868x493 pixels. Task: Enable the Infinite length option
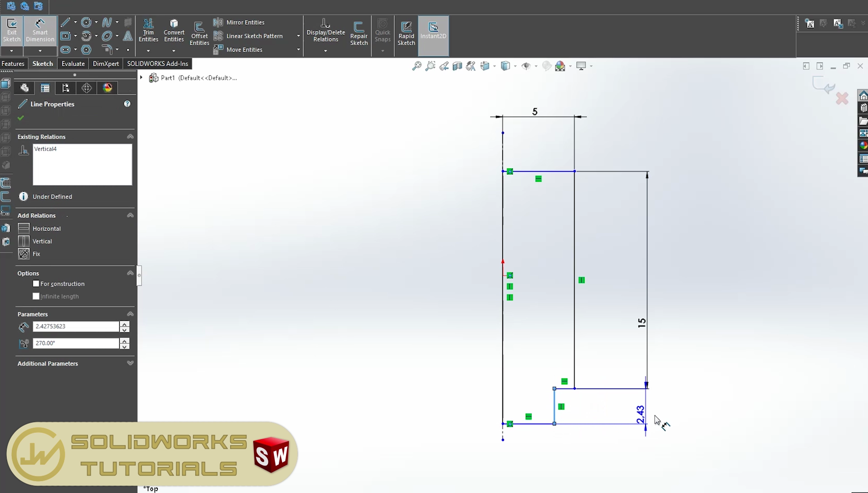tap(36, 296)
